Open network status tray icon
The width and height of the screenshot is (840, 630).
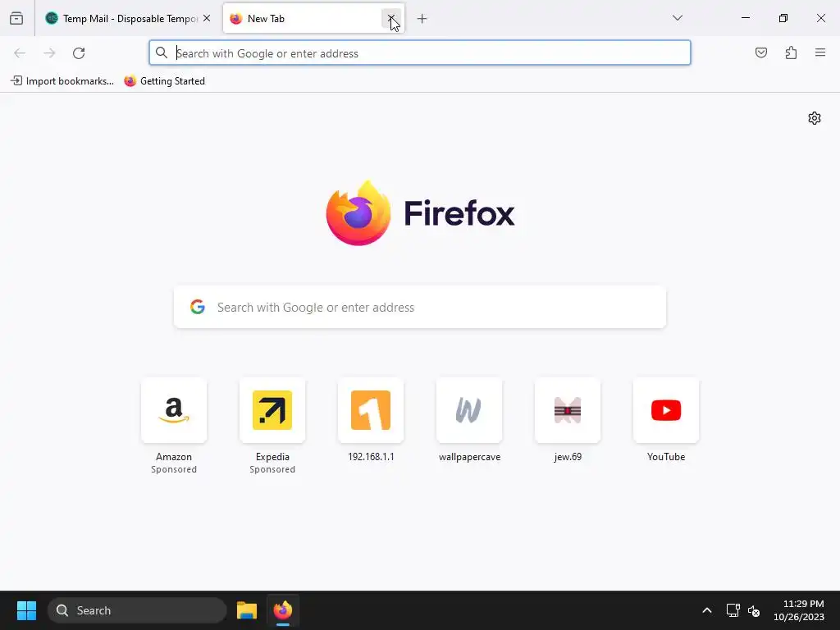click(733, 610)
